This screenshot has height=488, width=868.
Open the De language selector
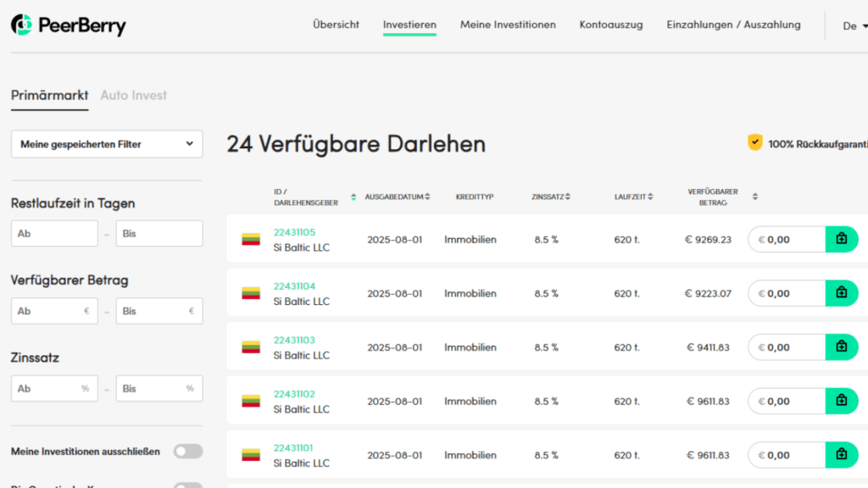849,26
